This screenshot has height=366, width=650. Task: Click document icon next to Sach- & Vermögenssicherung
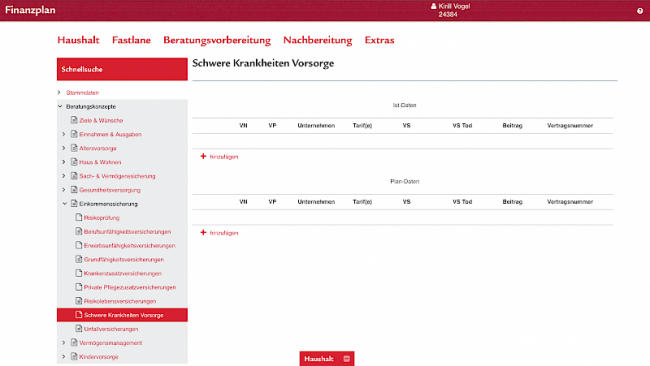coord(74,176)
